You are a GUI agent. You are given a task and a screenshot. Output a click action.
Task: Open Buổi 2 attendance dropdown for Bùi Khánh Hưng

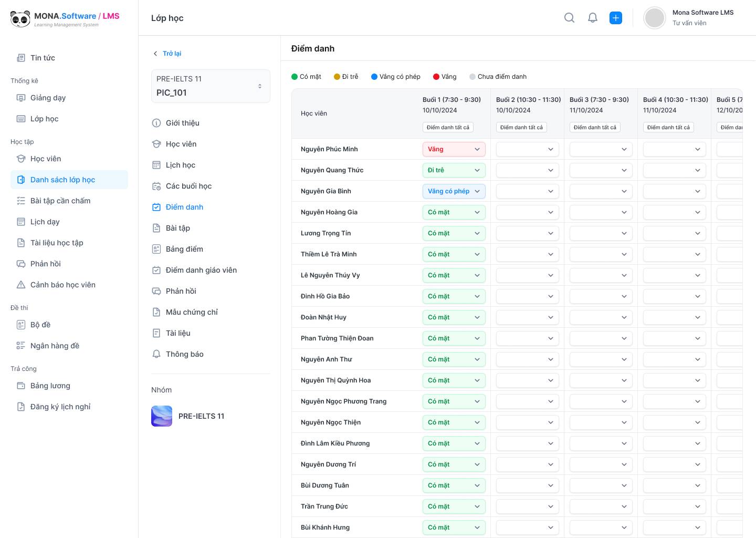(x=528, y=527)
